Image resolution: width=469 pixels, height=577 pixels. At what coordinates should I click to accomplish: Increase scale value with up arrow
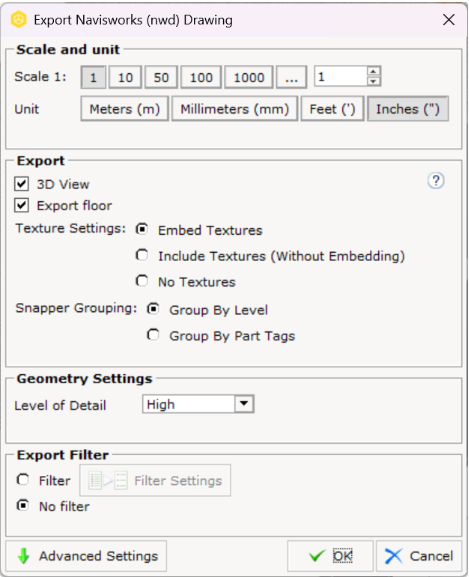(374, 71)
